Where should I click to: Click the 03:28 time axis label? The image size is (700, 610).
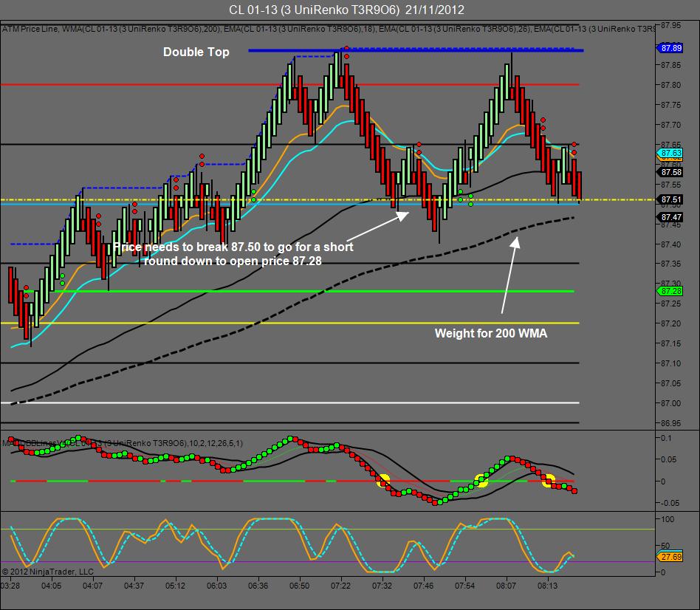click(x=10, y=586)
